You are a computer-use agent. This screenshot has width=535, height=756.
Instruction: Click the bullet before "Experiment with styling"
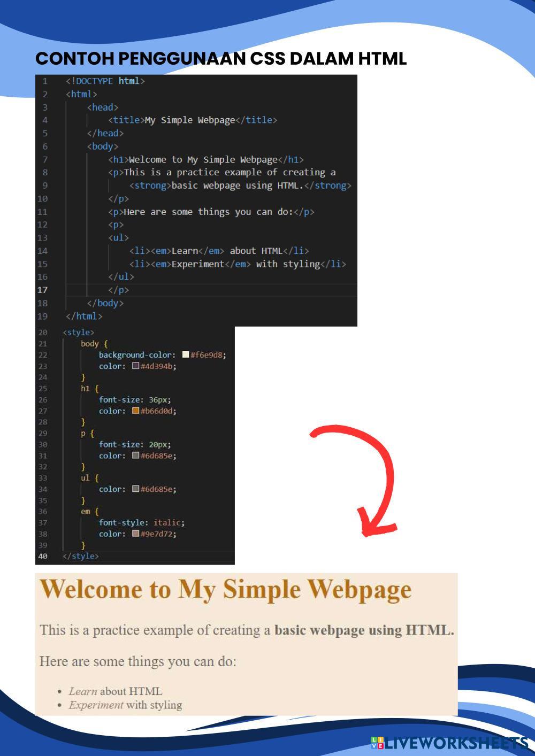(x=60, y=705)
